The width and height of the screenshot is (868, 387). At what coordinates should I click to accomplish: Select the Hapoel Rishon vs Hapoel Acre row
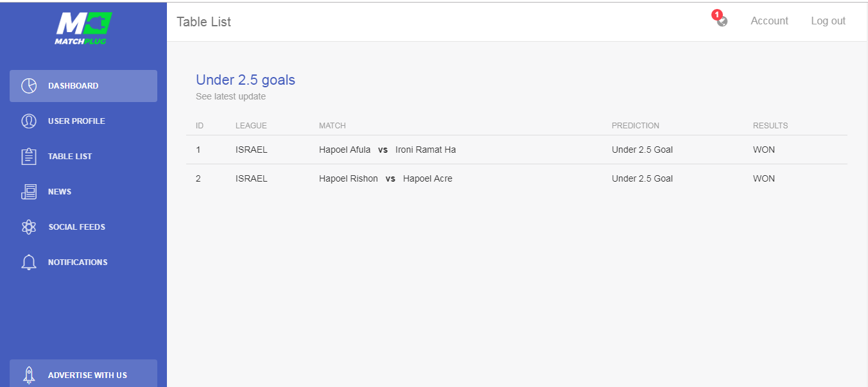click(517, 178)
